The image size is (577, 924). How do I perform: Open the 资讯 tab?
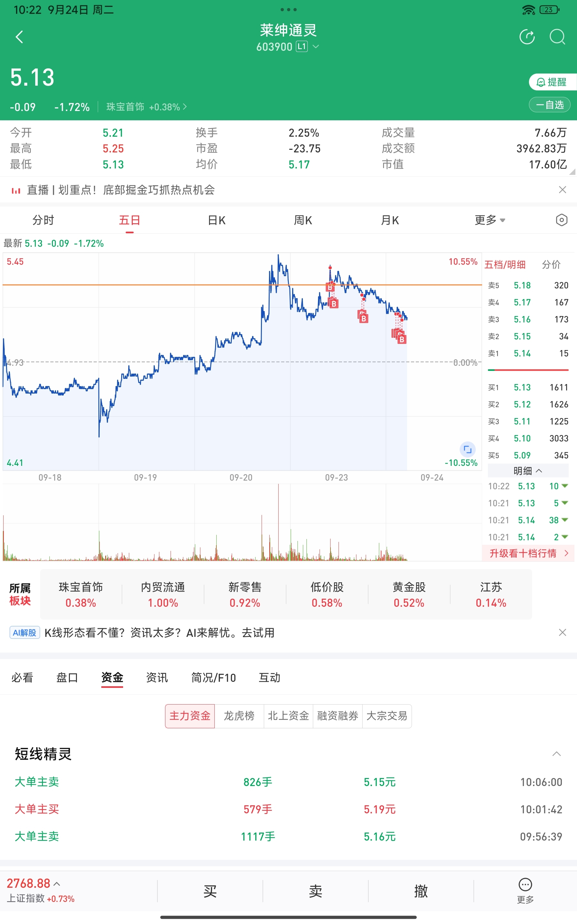click(x=157, y=677)
